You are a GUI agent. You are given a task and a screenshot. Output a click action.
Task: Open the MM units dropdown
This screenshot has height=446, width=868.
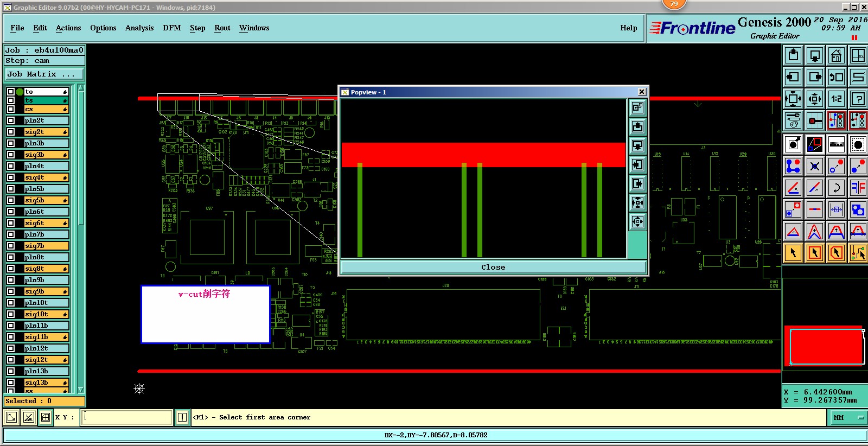(848, 417)
